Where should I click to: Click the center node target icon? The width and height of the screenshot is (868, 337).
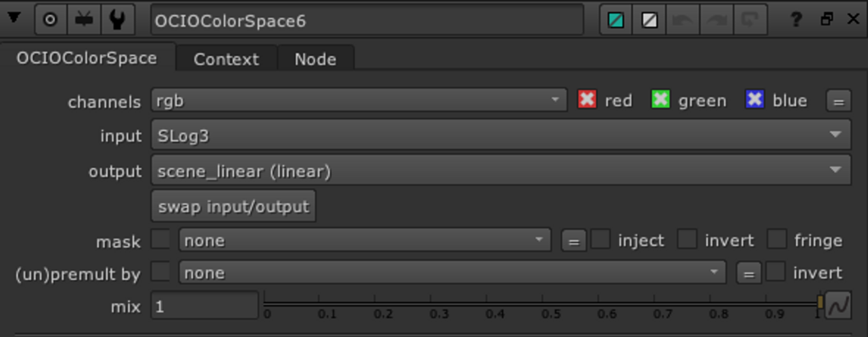tap(50, 20)
